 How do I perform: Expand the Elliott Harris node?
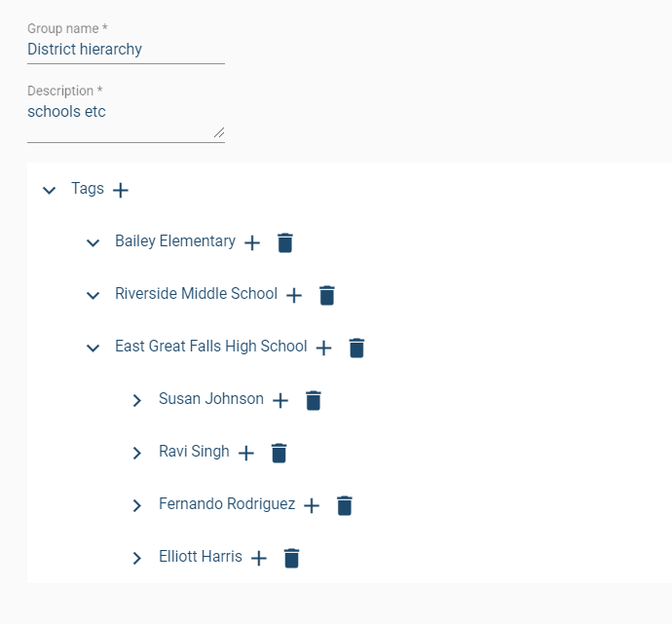pyautogui.click(x=137, y=558)
